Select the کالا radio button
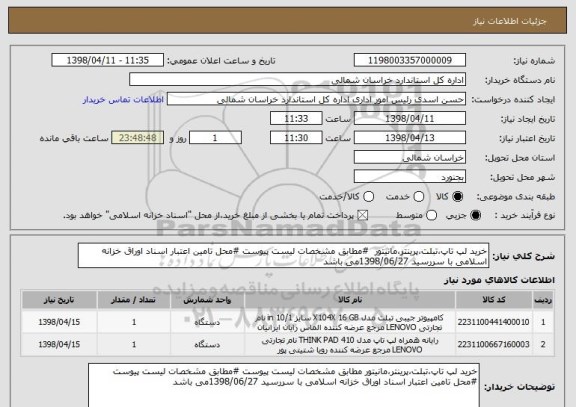 coord(457,197)
